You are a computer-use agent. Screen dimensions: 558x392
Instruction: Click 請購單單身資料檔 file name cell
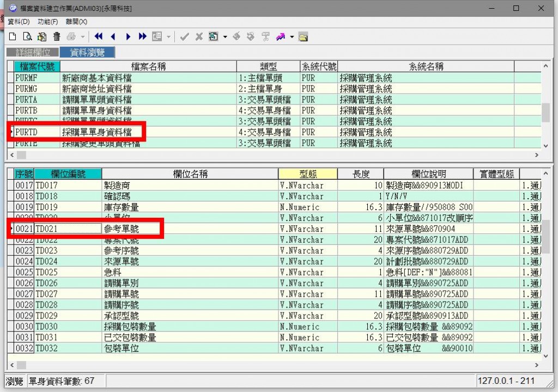(148, 111)
